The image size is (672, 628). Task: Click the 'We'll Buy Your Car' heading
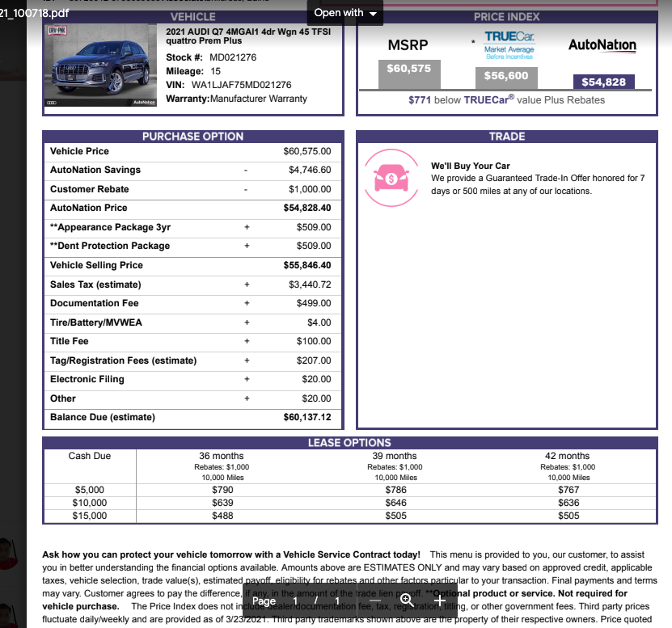pyautogui.click(x=470, y=166)
